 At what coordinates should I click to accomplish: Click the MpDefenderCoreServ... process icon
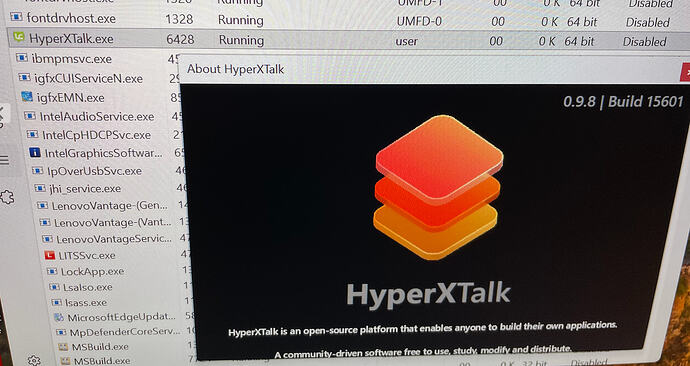pyautogui.click(x=61, y=332)
